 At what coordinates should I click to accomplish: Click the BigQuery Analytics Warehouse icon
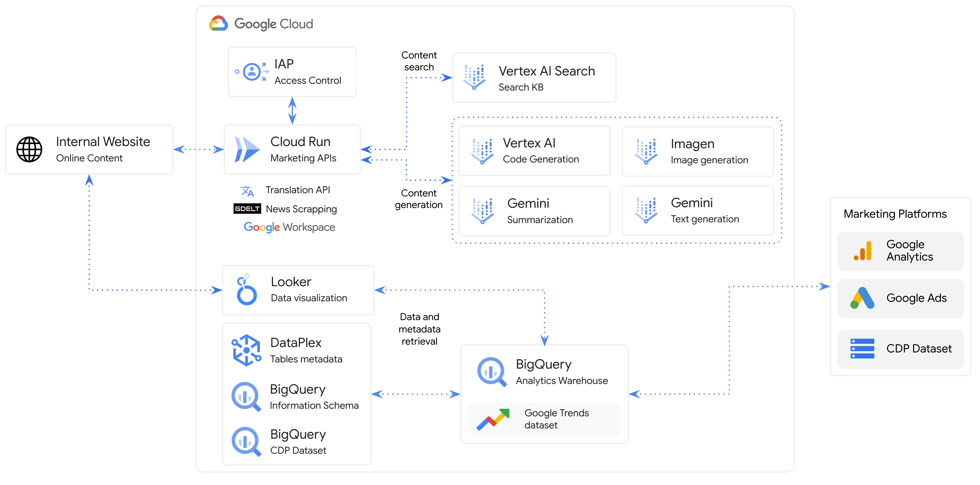[492, 372]
